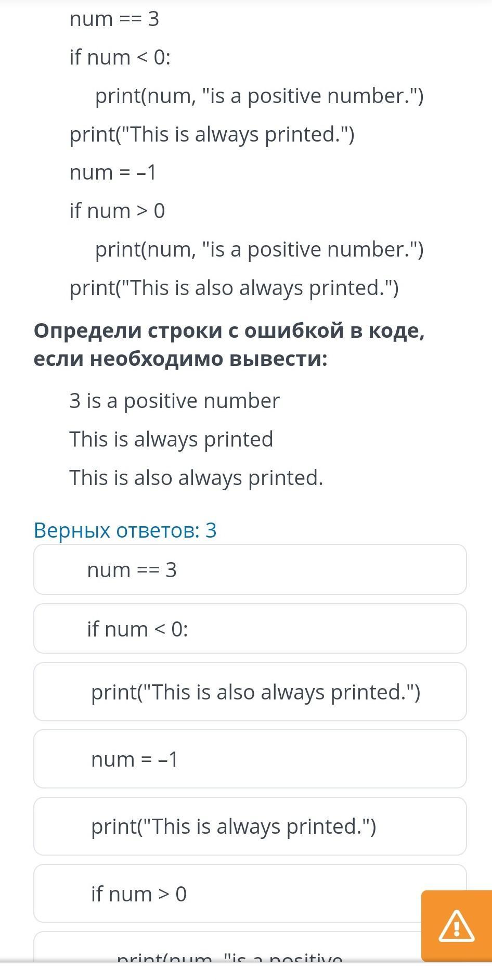Select the answer option "num == 3"
Viewport: 492px width, 980px height.
tap(250, 569)
